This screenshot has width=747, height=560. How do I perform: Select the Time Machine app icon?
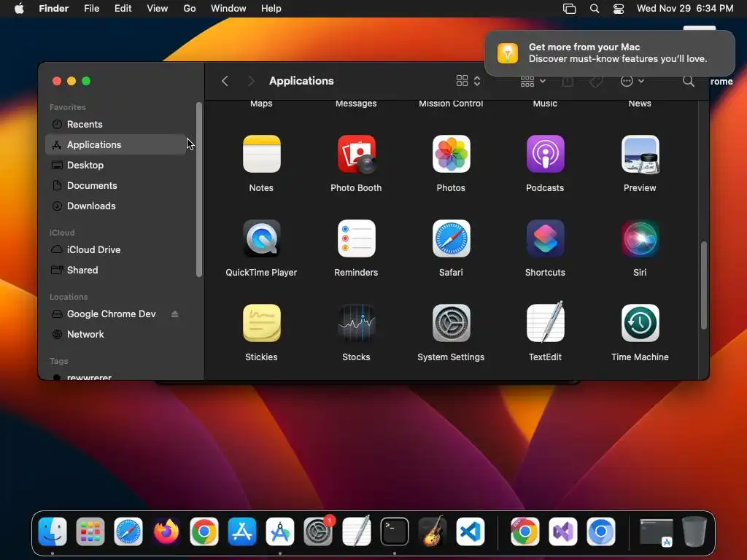[x=640, y=323]
